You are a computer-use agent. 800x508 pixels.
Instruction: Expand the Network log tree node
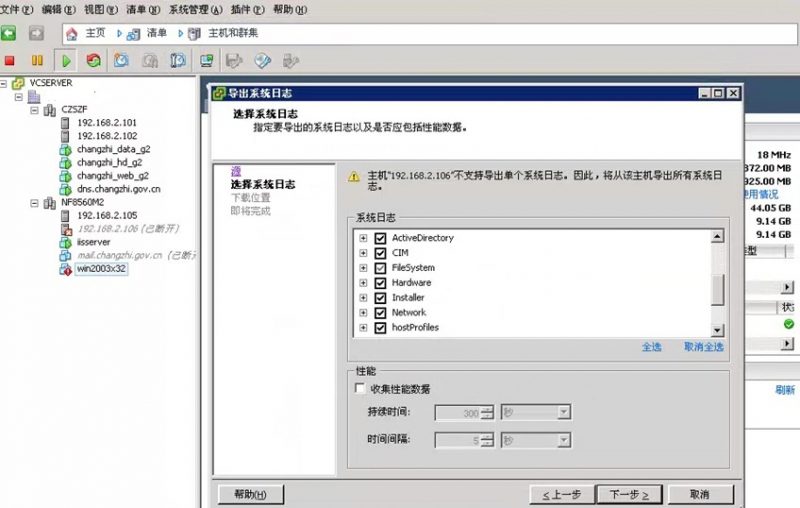[363, 313]
